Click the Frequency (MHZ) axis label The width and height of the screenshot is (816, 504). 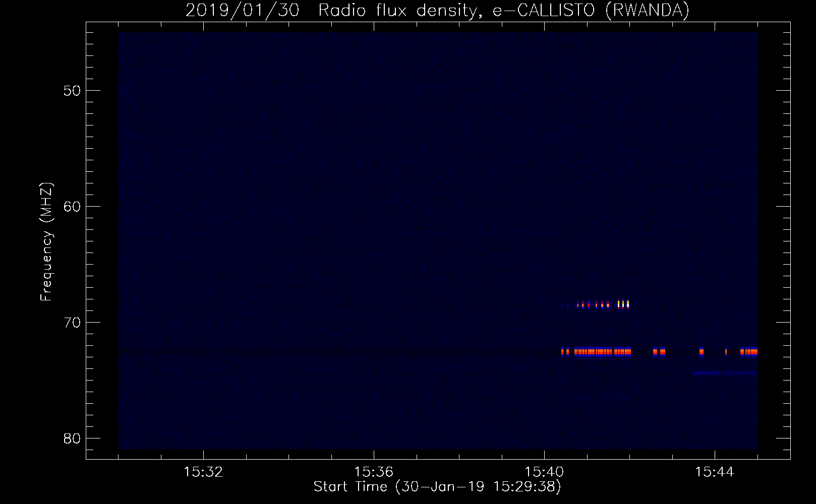point(46,242)
